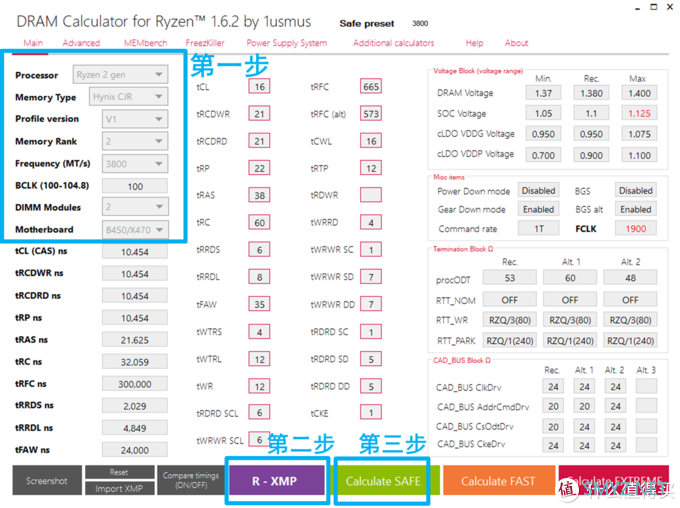Expand the Frequency (MT/s) dropdown
680x508 pixels.
[135, 164]
